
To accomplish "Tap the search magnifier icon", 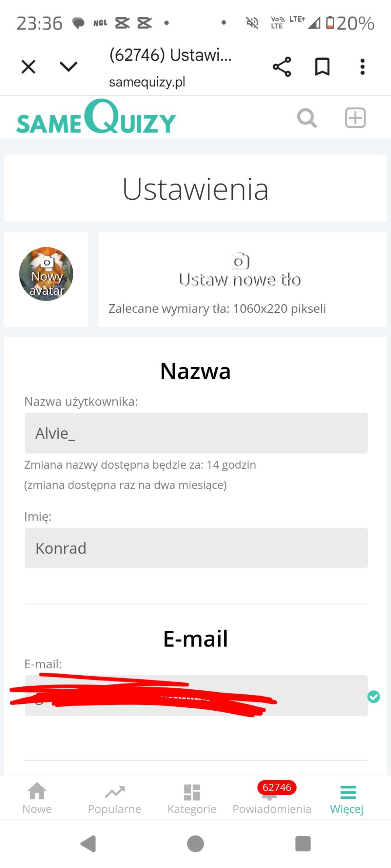I will click(307, 118).
